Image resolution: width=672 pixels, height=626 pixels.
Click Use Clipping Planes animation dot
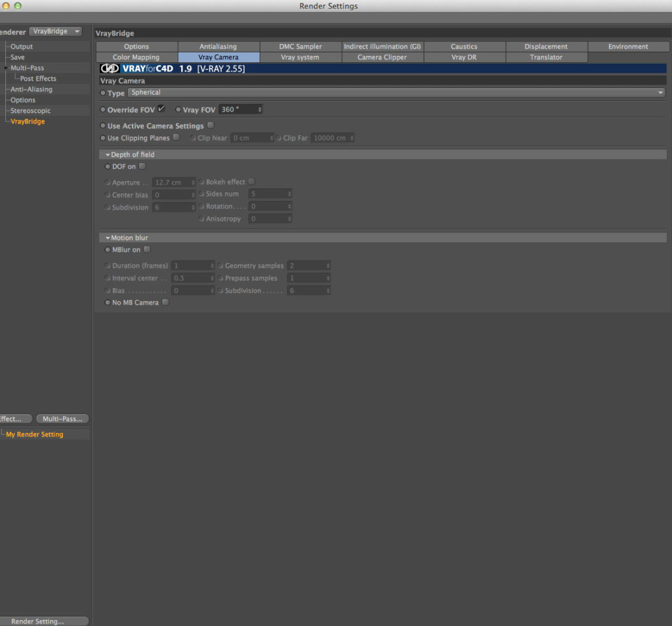103,138
